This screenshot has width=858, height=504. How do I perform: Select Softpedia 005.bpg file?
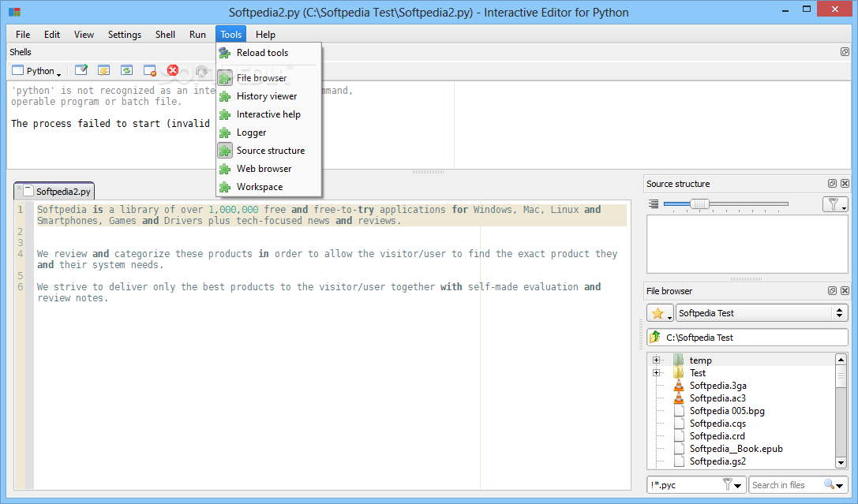(727, 410)
